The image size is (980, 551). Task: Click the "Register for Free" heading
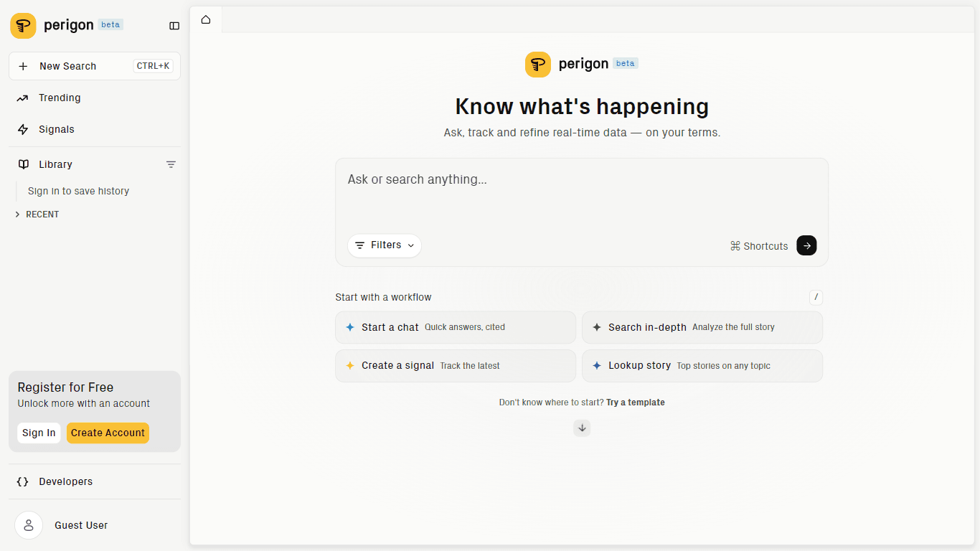tap(65, 387)
